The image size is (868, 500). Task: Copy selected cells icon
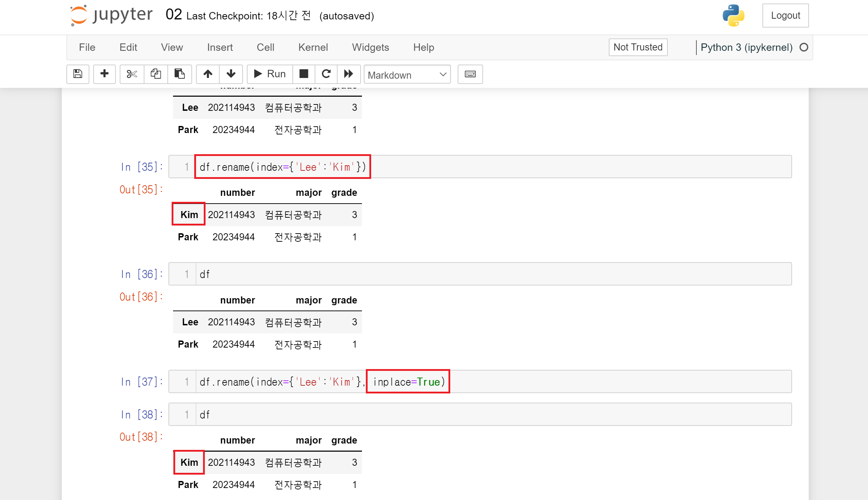click(156, 74)
